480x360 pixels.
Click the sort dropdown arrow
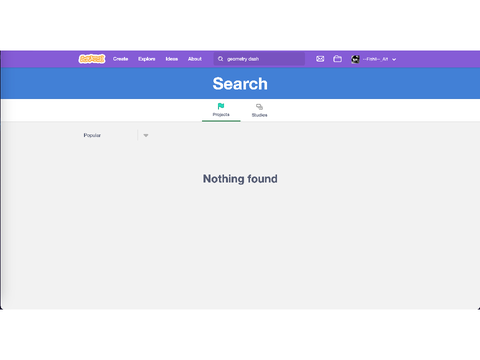[146, 135]
